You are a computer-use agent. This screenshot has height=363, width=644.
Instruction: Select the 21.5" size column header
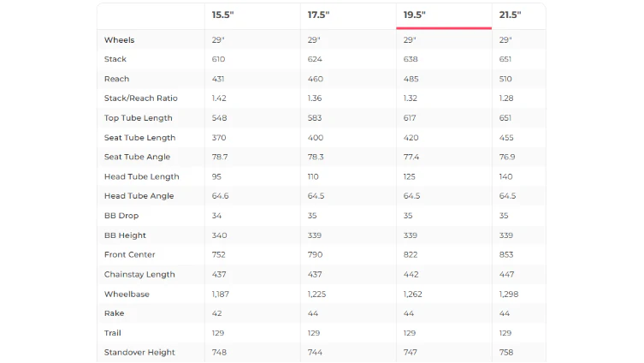(510, 15)
